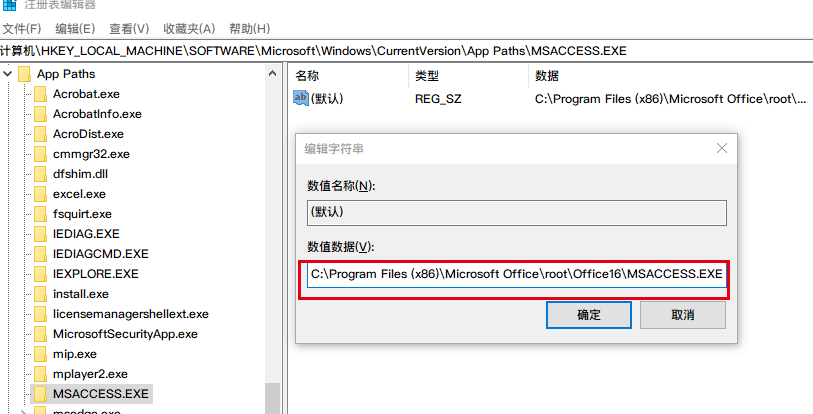
Task: Confirm with the 确定 button
Action: [588, 315]
